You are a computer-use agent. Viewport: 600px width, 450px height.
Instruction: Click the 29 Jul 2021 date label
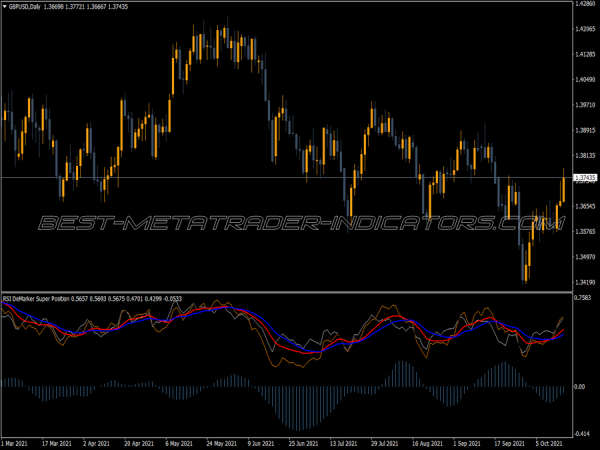click(386, 444)
